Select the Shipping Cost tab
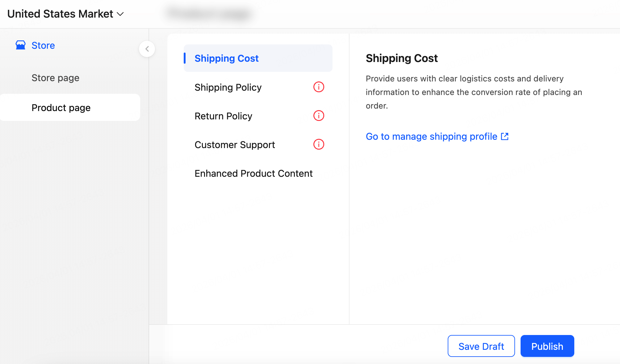Image resolution: width=620 pixels, height=364 pixels. click(x=227, y=58)
